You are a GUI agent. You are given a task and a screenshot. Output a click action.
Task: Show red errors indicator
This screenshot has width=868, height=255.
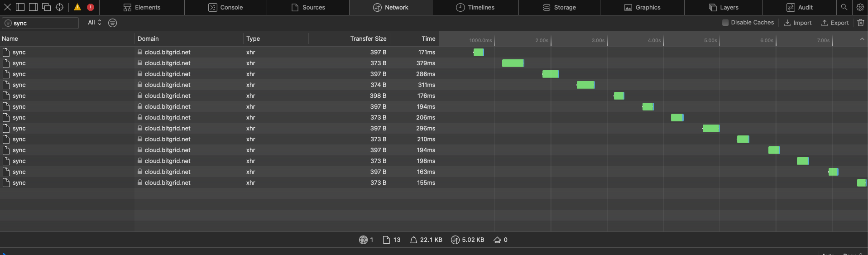click(91, 7)
